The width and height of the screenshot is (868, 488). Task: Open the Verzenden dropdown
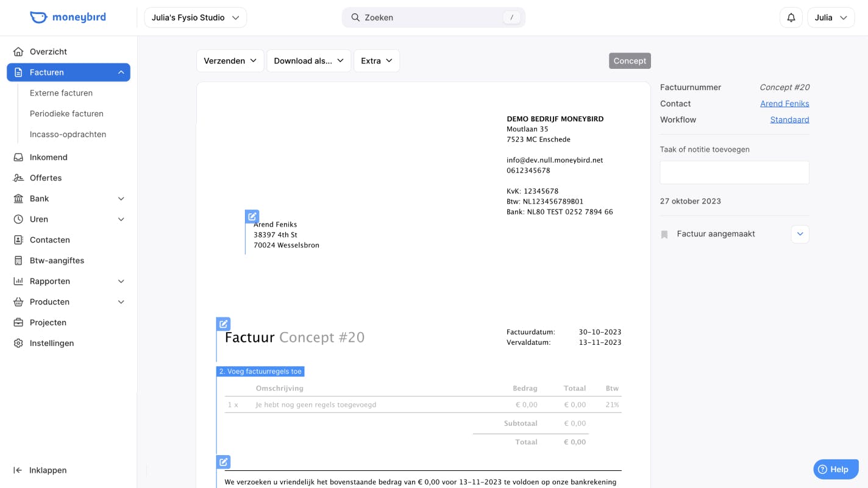230,61
